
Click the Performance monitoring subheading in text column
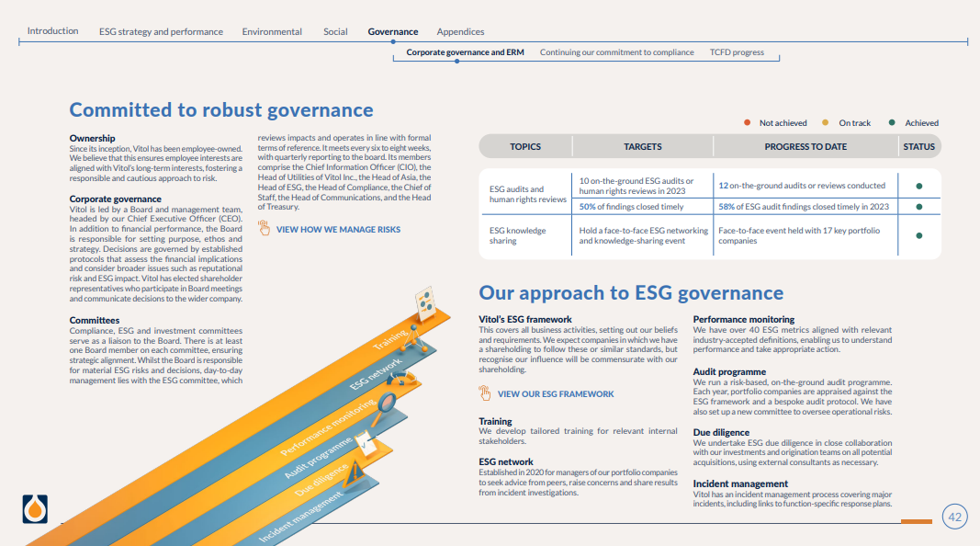click(x=743, y=319)
